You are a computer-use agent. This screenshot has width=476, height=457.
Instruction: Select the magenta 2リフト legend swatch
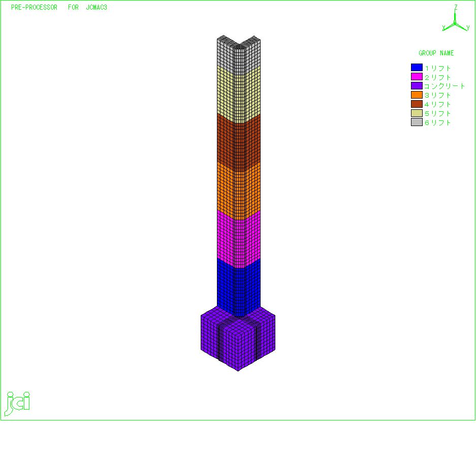click(417, 77)
